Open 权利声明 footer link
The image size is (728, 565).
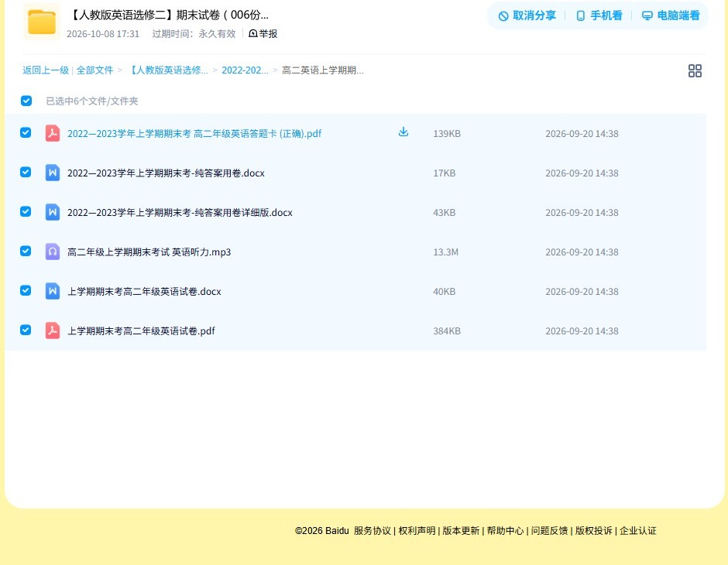417,531
